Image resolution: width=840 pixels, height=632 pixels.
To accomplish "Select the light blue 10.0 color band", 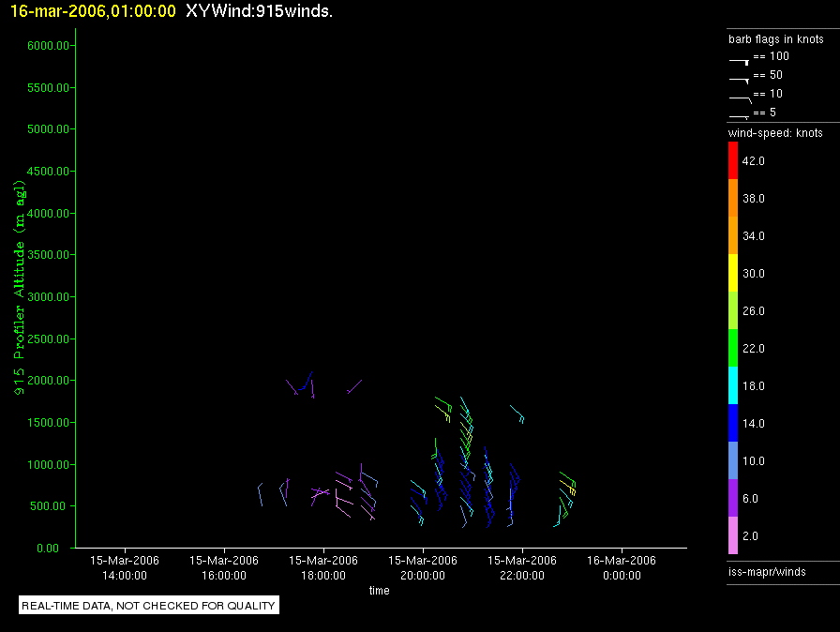I will point(733,460).
